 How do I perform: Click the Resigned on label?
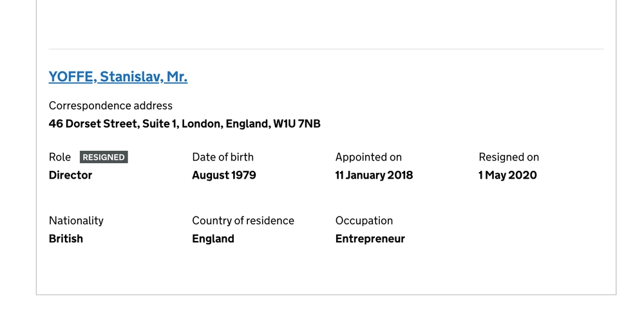pos(509,157)
